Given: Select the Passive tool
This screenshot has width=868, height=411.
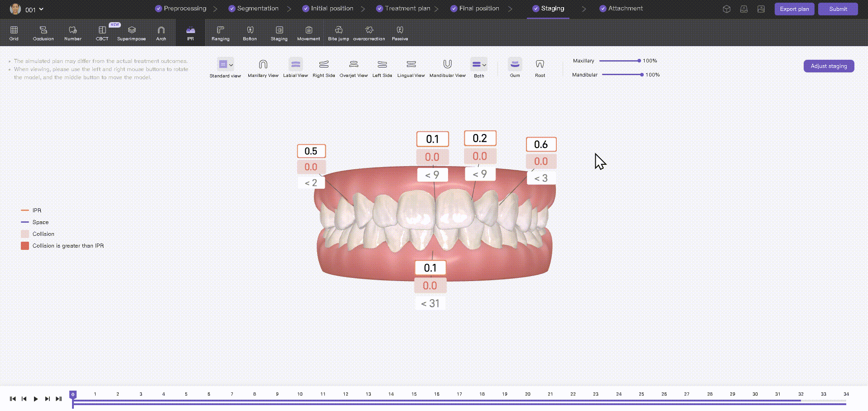Looking at the screenshot, I should coord(400,33).
